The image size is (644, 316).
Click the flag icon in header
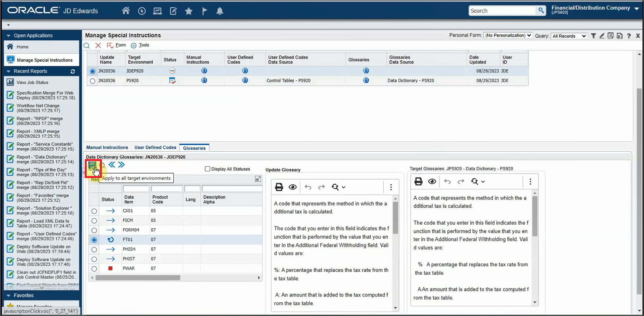[204, 11]
